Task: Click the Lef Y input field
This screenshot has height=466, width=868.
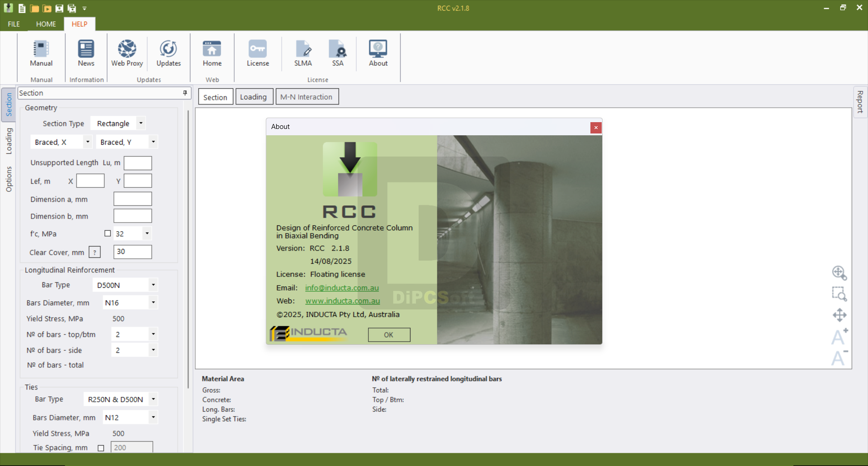Action: point(138,181)
